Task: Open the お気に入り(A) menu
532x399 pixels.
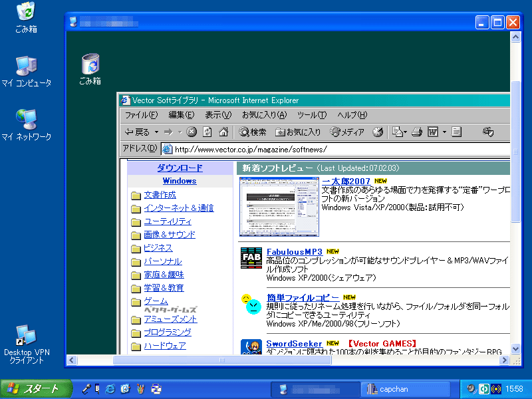Action: 264,115
